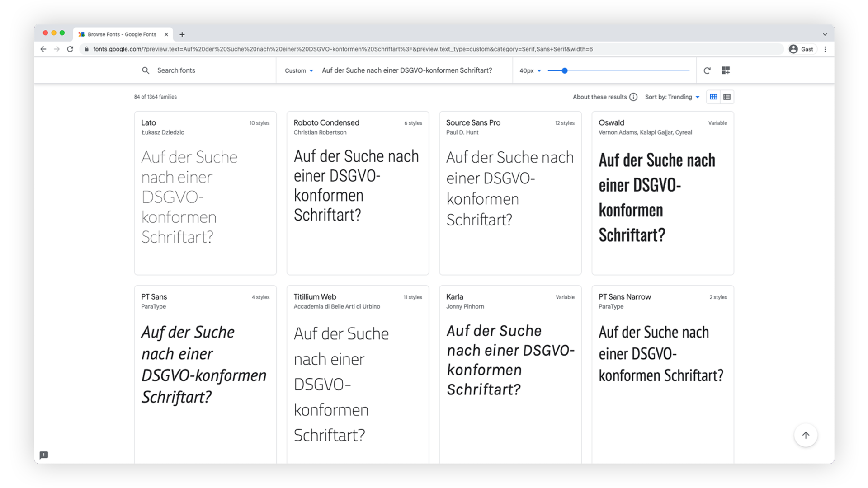Click the send feedback icon
The height and width of the screenshot is (488, 868).
coord(44,455)
